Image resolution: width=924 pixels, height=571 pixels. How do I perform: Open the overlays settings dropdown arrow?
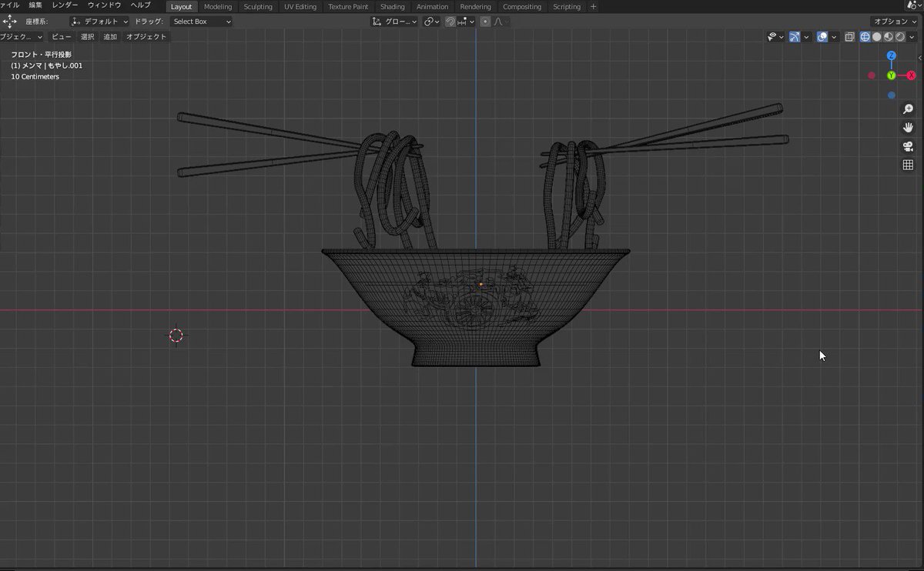pyautogui.click(x=834, y=36)
